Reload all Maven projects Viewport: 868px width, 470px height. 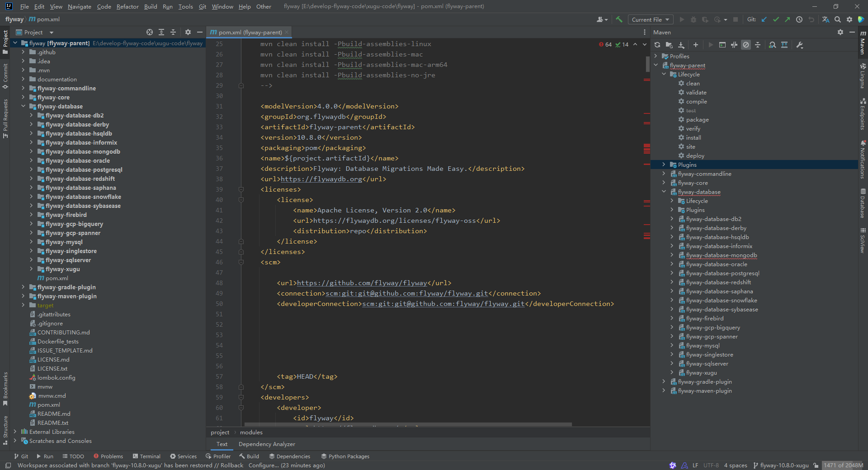pos(657,45)
